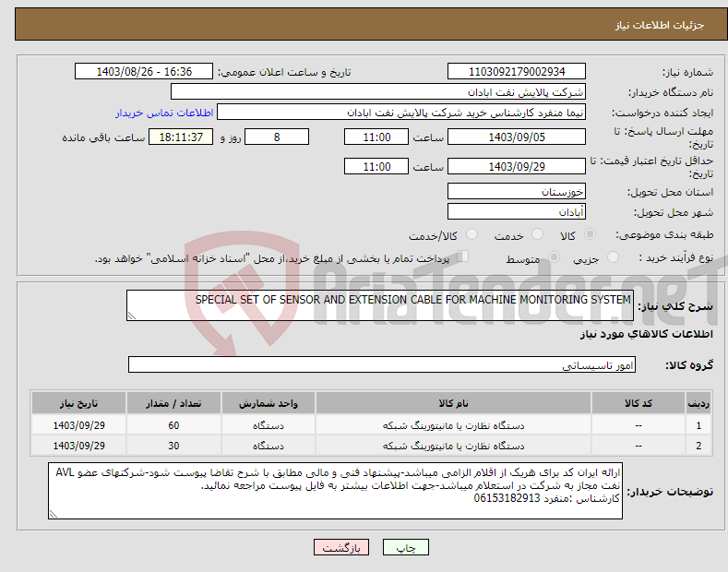Click the announcement date field 1403/08/26 - 16:36
This screenshot has width=728, height=572.
click(144, 72)
